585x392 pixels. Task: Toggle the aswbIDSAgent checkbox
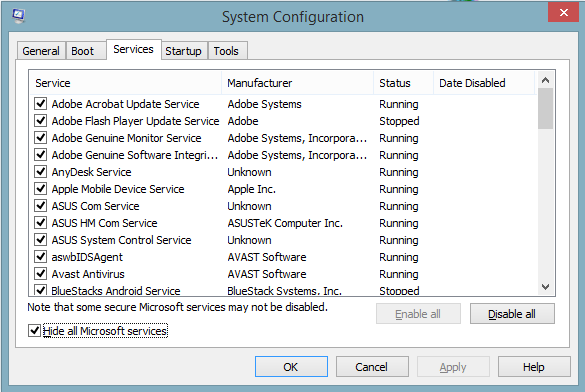40,257
